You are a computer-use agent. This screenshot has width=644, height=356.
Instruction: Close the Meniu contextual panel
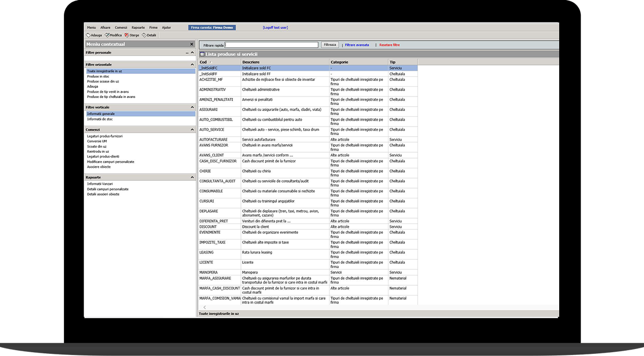192,44
